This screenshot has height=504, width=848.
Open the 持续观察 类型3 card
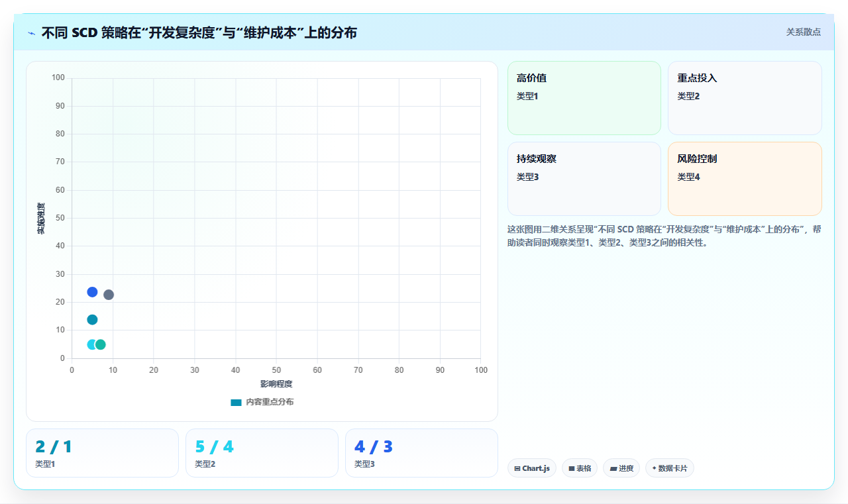[584, 179]
